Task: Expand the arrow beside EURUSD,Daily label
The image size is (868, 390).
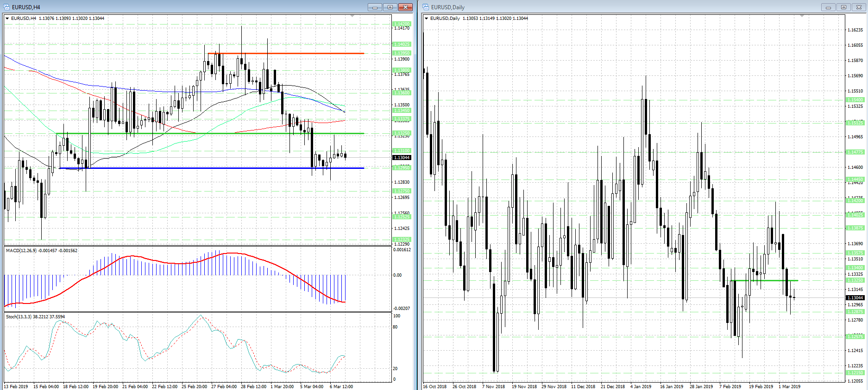Action: point(426,19)
